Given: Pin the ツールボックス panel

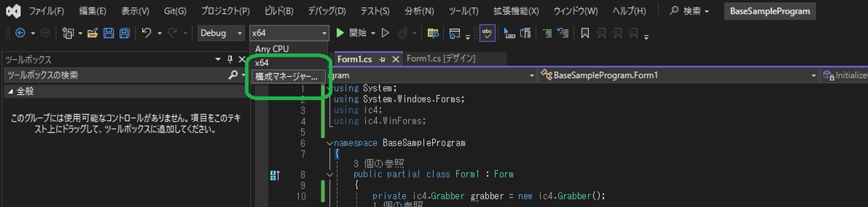Looking at the screenshot, I should point(230,59).
